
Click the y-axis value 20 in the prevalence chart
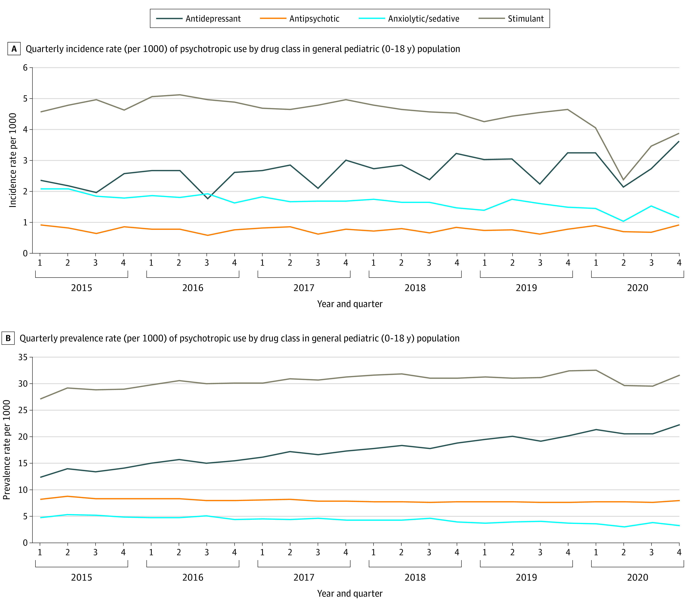23,437
